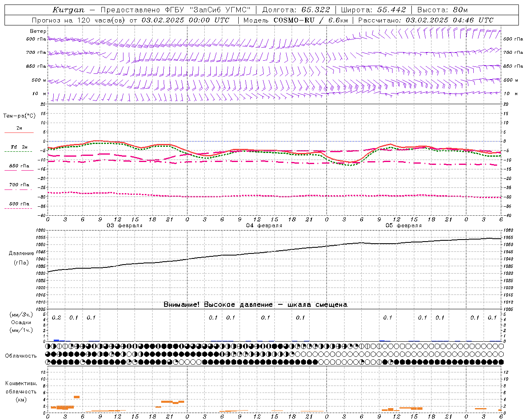The height and width of the screenshot is (420, 525).
Task: Click the 'Давление' pressure label
Action: click(x=21, y=253)
